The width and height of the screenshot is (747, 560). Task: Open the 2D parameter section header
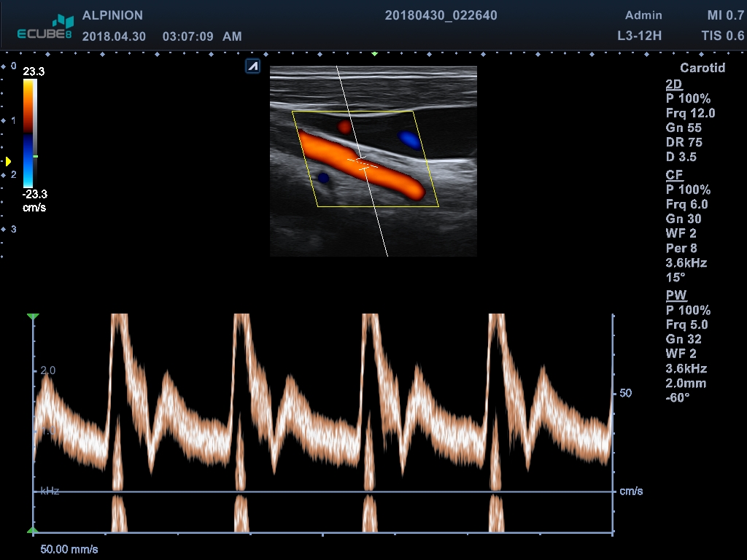(674, 84)
